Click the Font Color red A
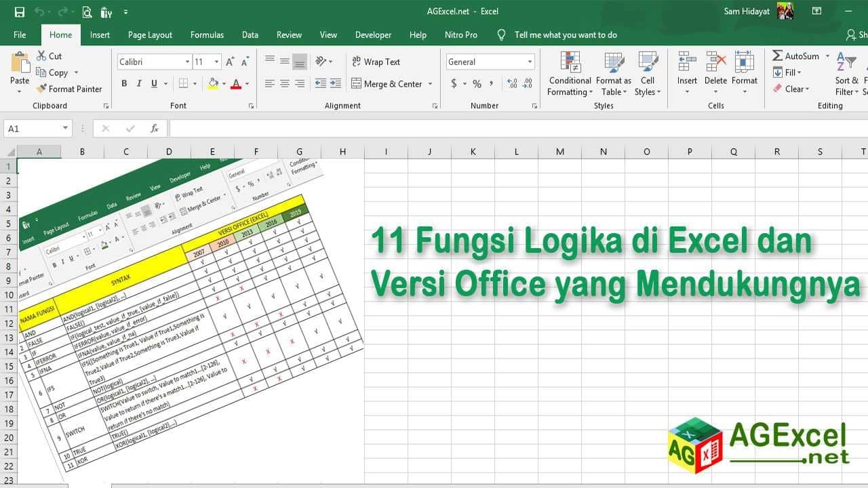The height and width of the screenshot is (488, 868). (235, 83)
